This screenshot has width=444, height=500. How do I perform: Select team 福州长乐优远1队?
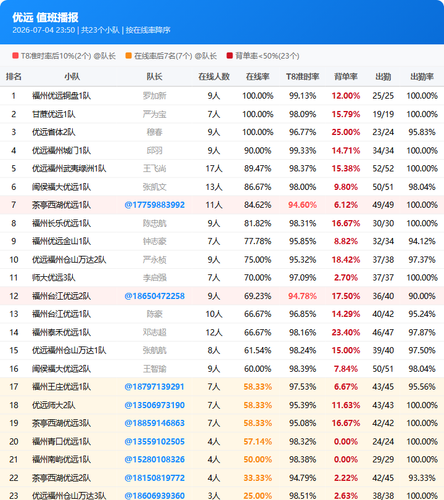61,223
